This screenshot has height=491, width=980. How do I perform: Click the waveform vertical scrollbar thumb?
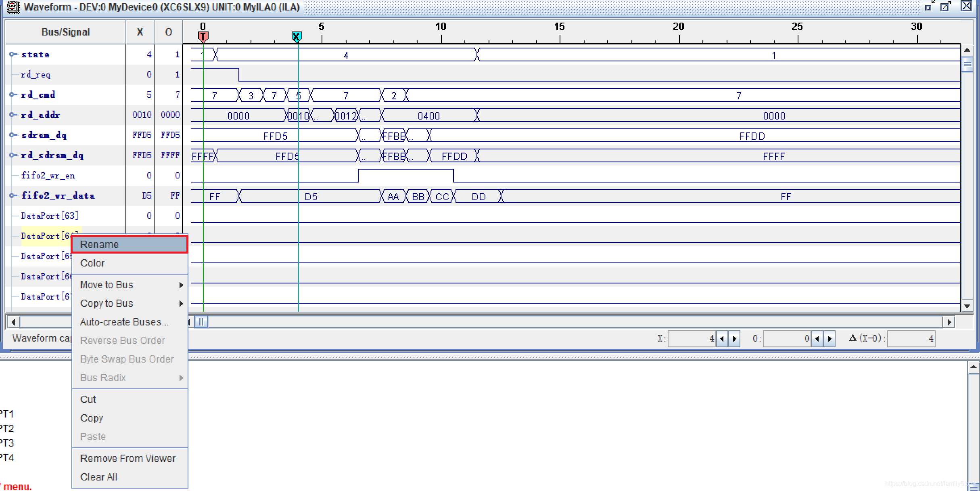coord(967,65)
